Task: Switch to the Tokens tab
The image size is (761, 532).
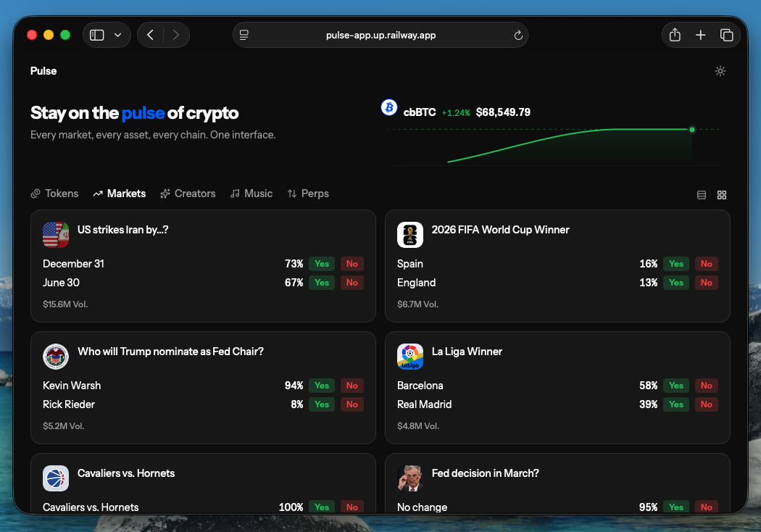Action: point(54,194)
